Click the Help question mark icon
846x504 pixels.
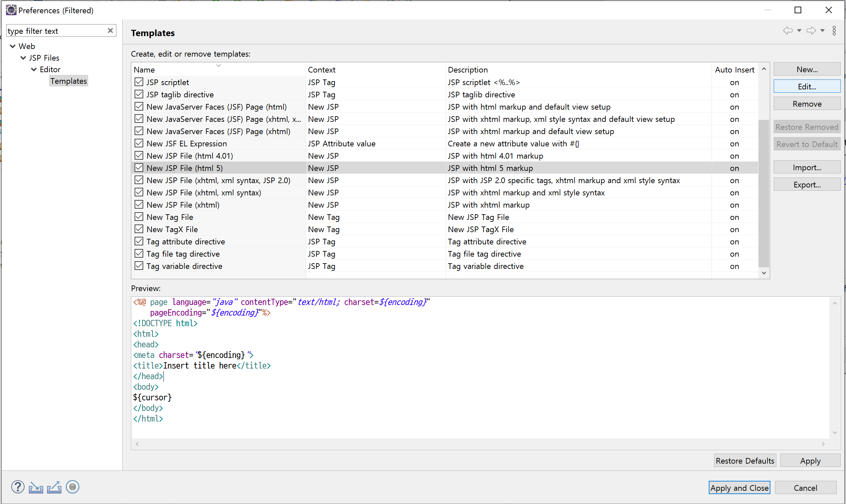click(18, 487)
